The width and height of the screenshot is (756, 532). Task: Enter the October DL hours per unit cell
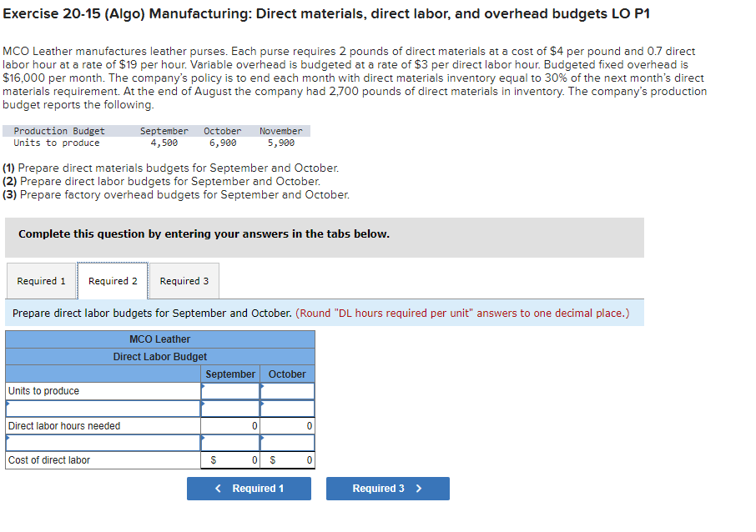click(x=287, y=409)
